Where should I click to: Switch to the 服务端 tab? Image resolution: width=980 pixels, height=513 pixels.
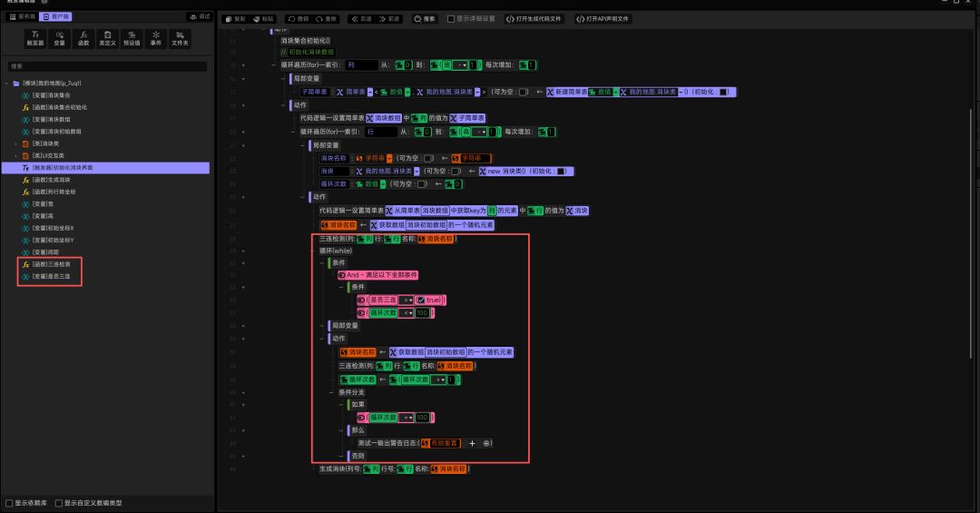pyautogui.click(x=22, y=17)
